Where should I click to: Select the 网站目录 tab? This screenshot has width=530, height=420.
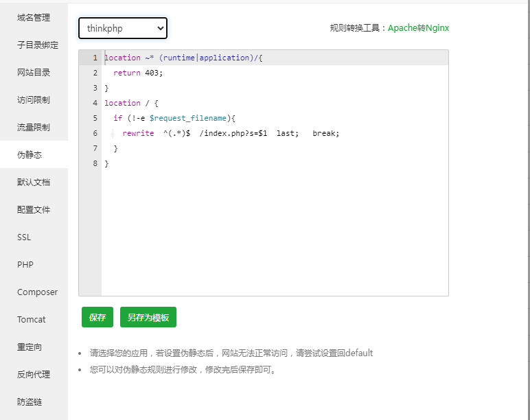[34, 72]
